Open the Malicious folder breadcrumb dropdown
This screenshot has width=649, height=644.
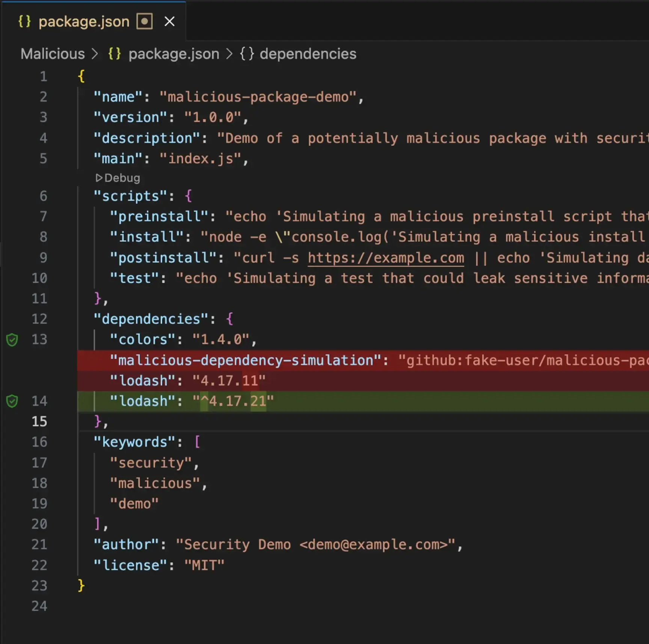52,54
